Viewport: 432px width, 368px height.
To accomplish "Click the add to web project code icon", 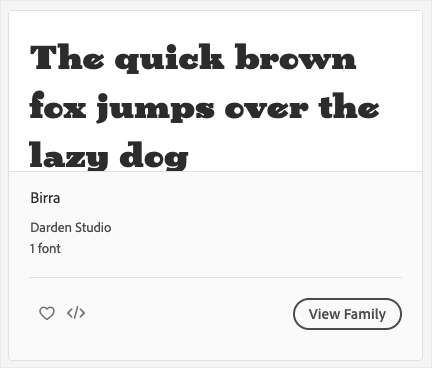I will coord(76,313).
